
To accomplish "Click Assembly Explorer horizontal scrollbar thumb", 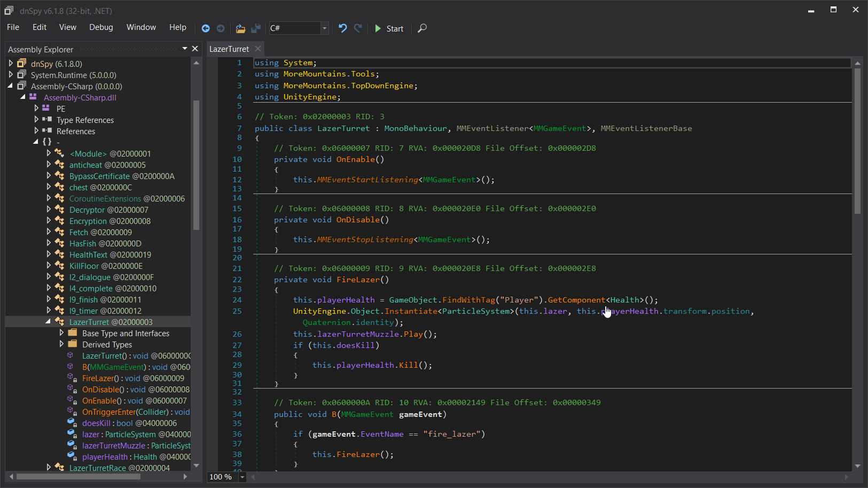I will [x=79, y=476].
